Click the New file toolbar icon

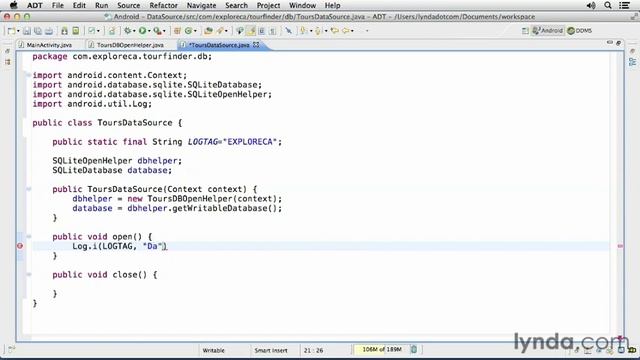11,31
